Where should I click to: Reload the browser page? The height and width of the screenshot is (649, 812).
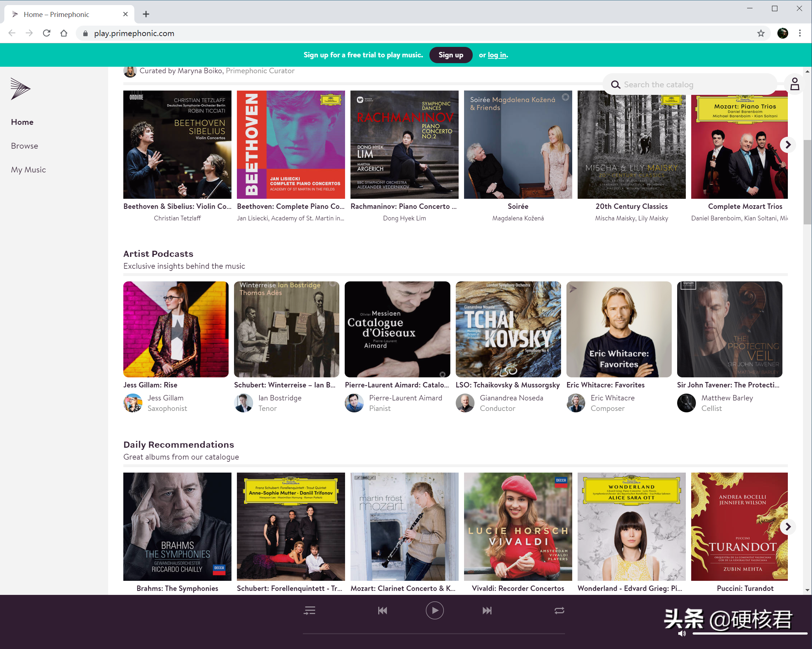(47, 33)
